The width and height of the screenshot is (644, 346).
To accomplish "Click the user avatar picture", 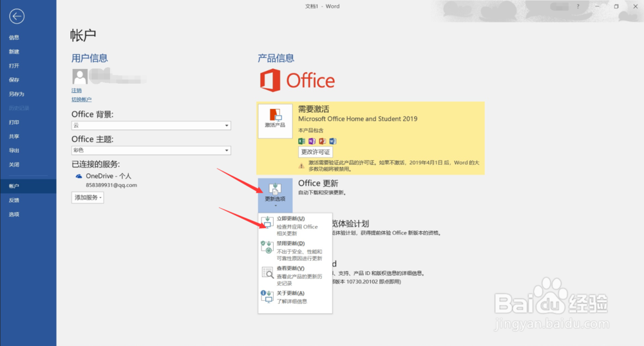I will (80, 77).
